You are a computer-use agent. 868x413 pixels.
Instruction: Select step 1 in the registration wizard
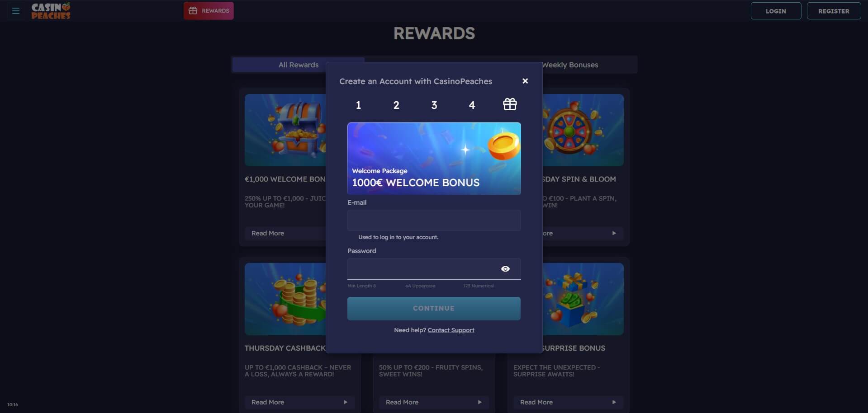pos(358,105)
